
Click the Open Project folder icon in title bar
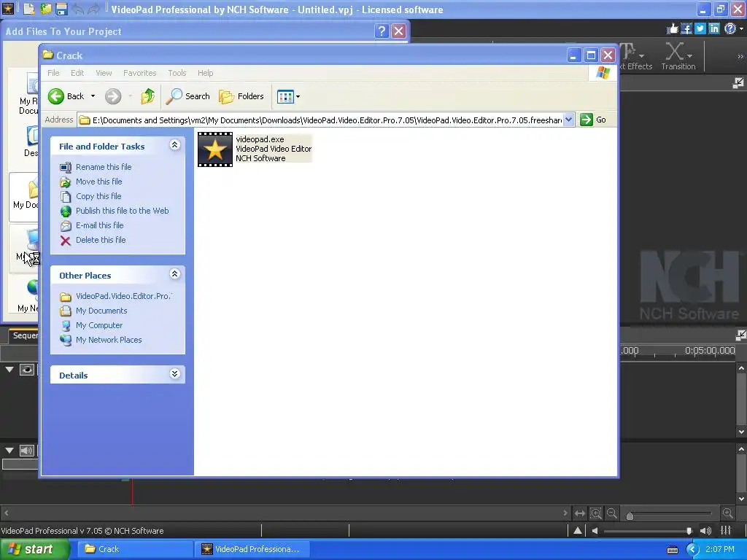pos(46,9)
